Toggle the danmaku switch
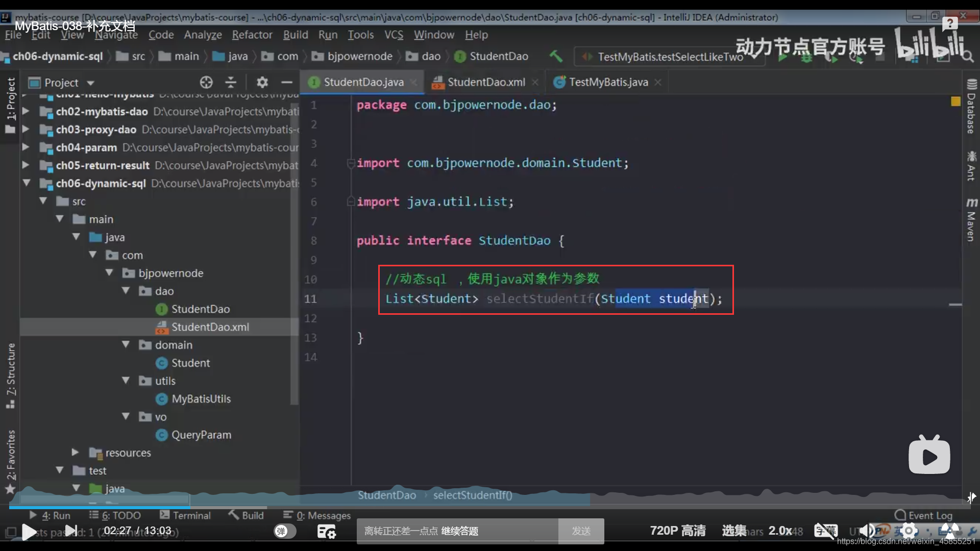This screenshot has height=551, width=980. click(x=285, y=531)
